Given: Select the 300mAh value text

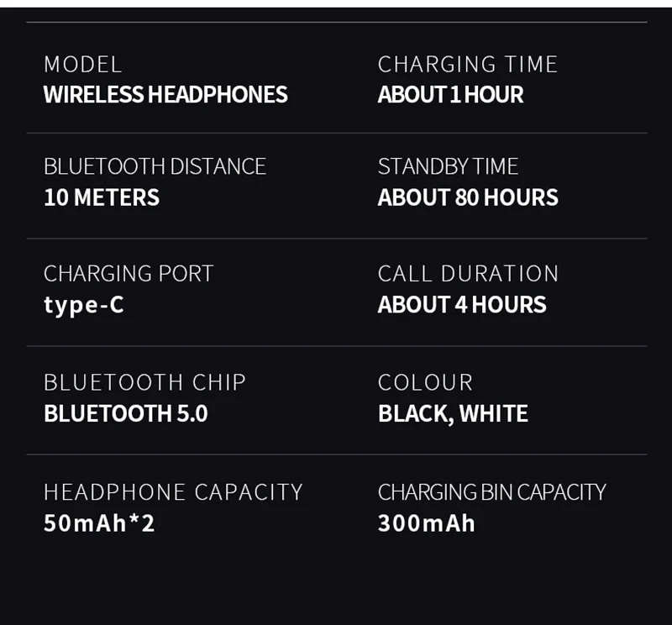Looking at the screenshot, I should pos(427,523).
